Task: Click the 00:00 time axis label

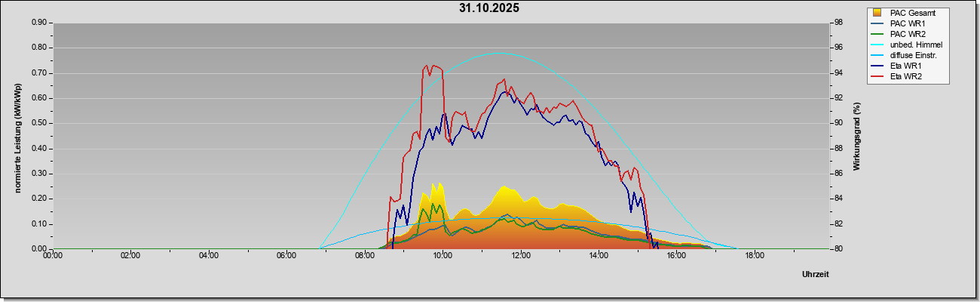Action: [53, 256]
